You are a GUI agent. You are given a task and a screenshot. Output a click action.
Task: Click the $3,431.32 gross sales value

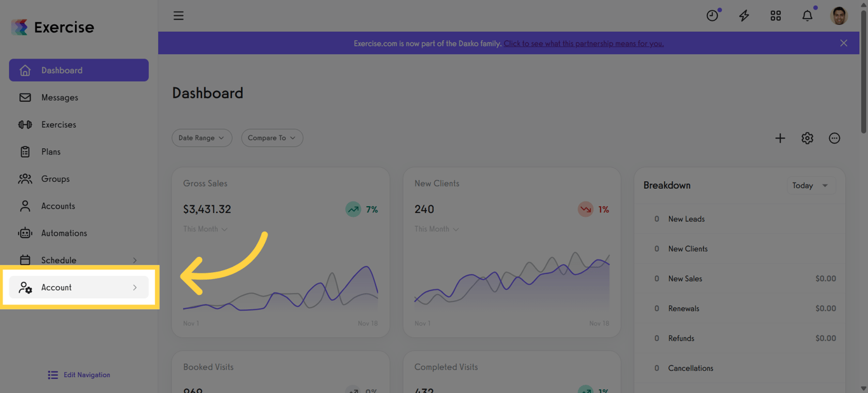click(x=207, y=209)
